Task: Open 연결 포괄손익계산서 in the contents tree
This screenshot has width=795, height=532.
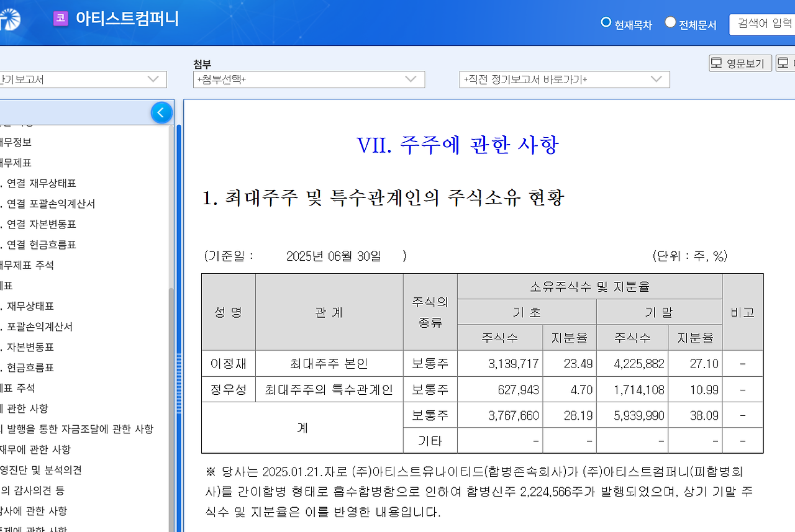Action: tap(48, 204)
